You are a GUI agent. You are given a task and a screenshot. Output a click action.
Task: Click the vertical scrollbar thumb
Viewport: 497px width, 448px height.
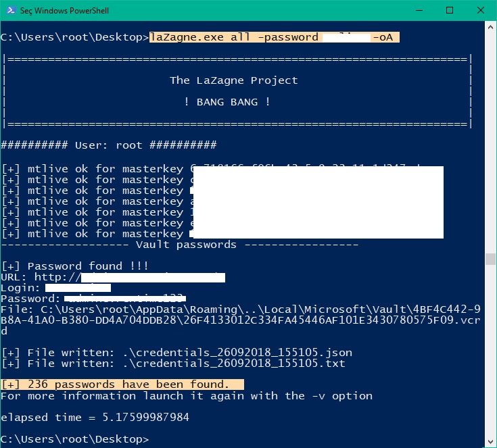click(x=490, y=259)
